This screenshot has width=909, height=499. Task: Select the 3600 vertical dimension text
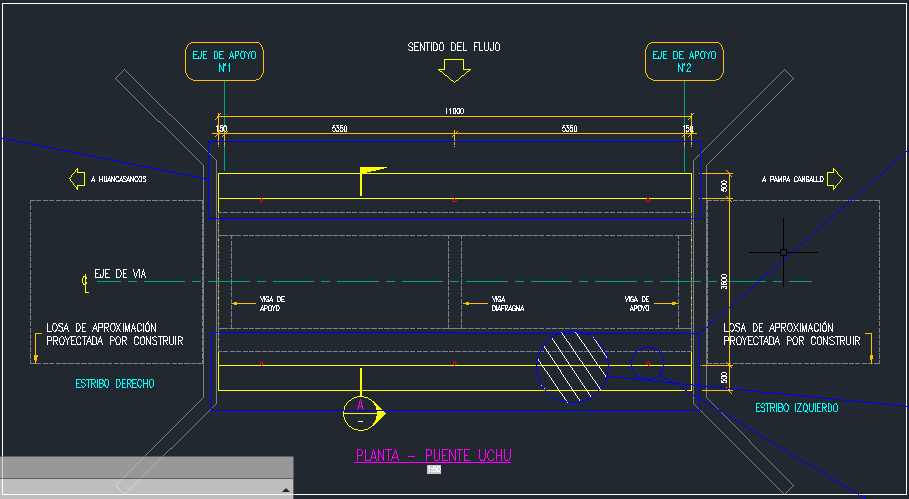tap(723, 281)
